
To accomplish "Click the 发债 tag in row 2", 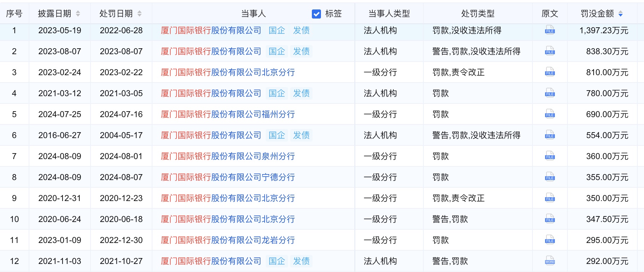I will pos(301,51).
